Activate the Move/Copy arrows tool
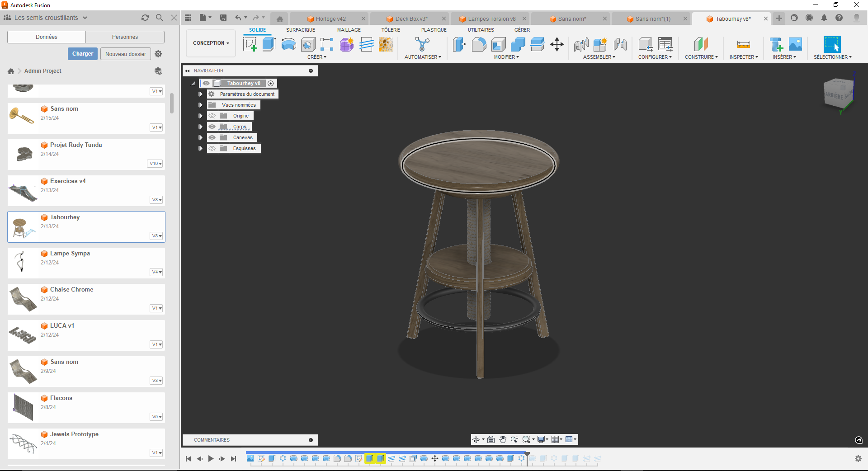Image resolution: width=868 pixels, height=471 pixels. 557,44
